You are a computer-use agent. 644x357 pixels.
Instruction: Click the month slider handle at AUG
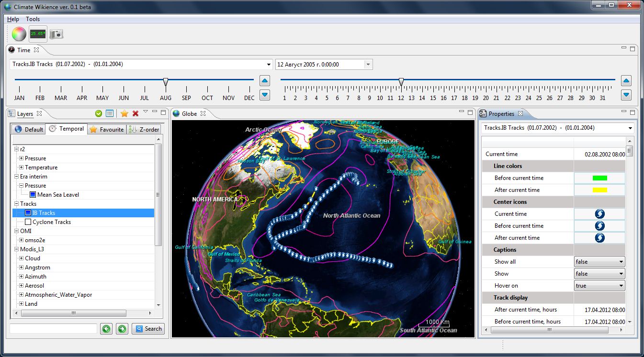point(166,82)
